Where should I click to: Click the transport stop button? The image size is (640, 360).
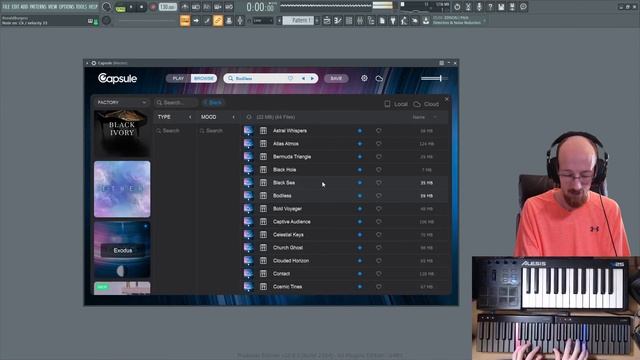[141, 7]
